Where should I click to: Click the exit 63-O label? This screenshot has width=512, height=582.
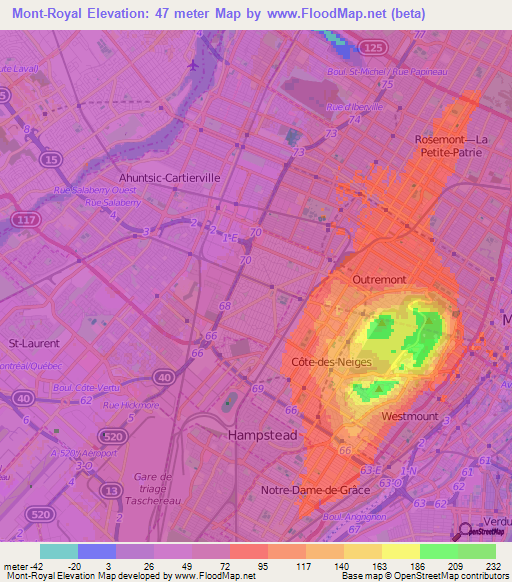390,483
